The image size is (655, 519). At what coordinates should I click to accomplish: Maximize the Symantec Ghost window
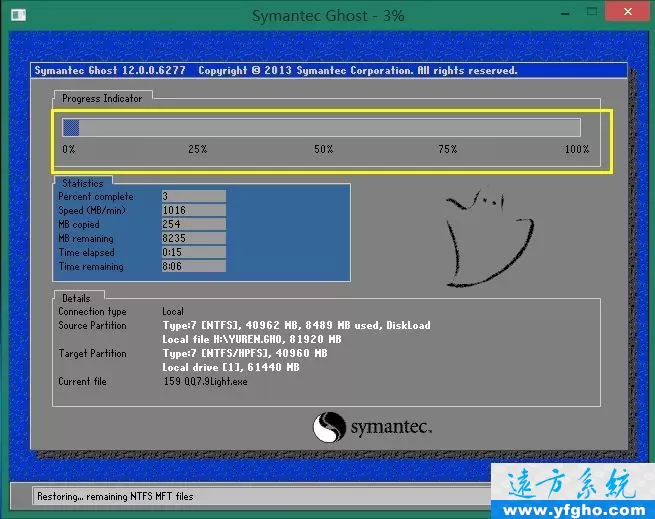[590, 14]
